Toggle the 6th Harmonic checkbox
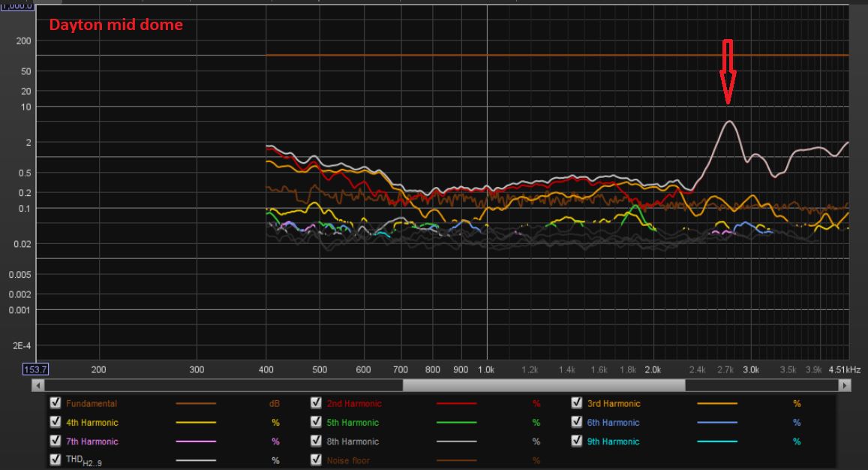868x470 pixels. coord(577,422)
